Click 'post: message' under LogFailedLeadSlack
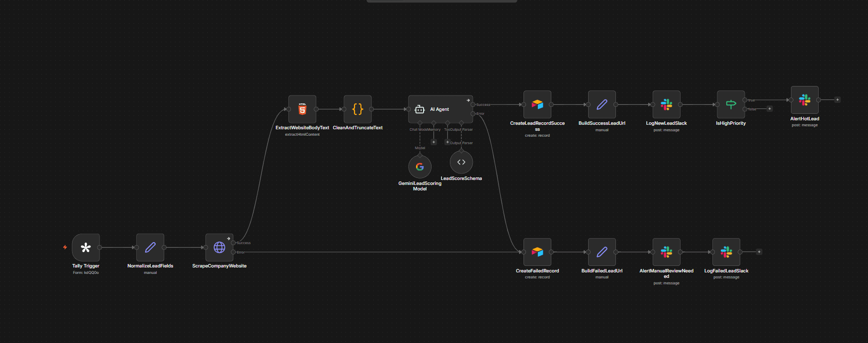868x343 pixels. 726,277
